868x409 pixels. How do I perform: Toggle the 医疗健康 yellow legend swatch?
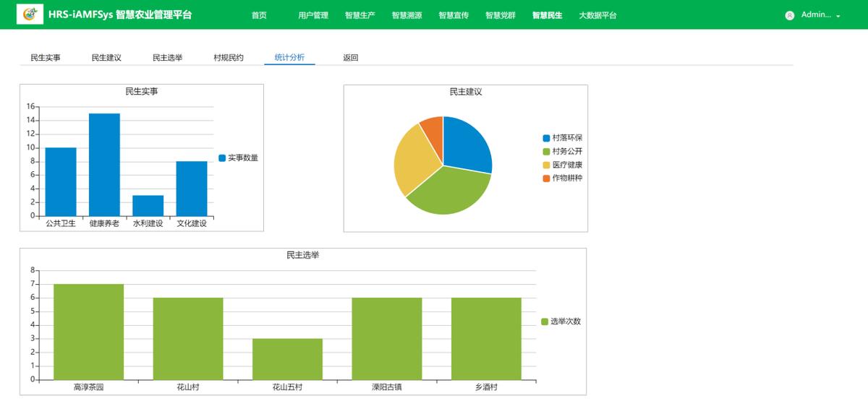pos(546,165)
